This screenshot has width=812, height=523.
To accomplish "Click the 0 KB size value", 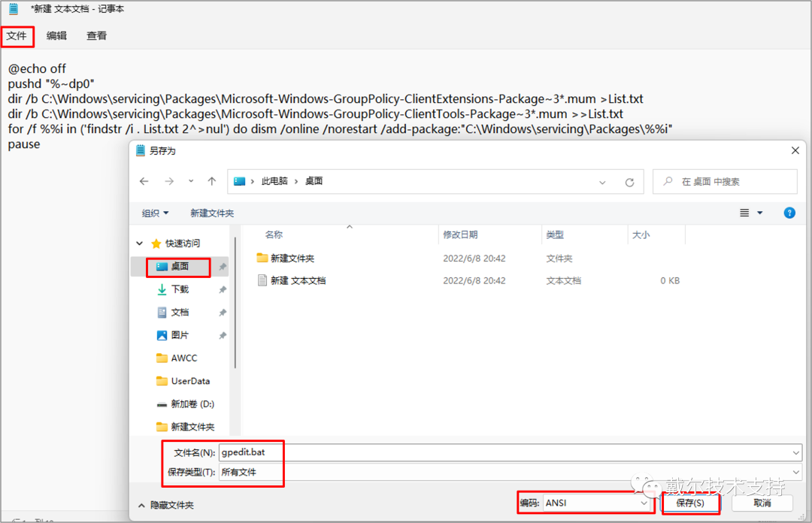I will pos(670,280).
